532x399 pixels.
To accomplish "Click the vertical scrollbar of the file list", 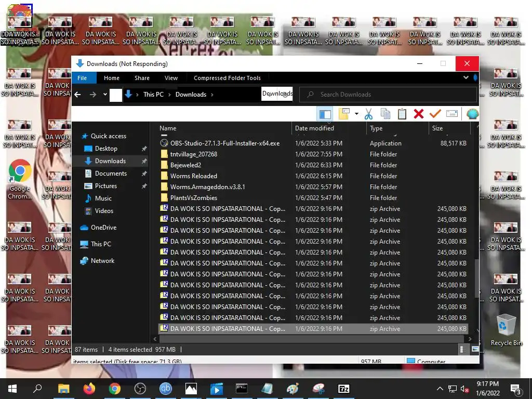I will (477, 278).
